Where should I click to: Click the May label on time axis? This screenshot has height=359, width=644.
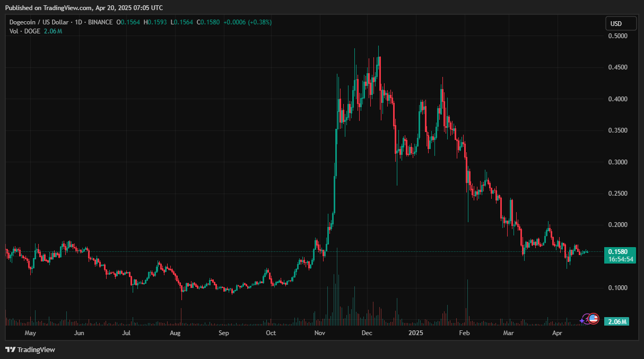click(30, 334)
